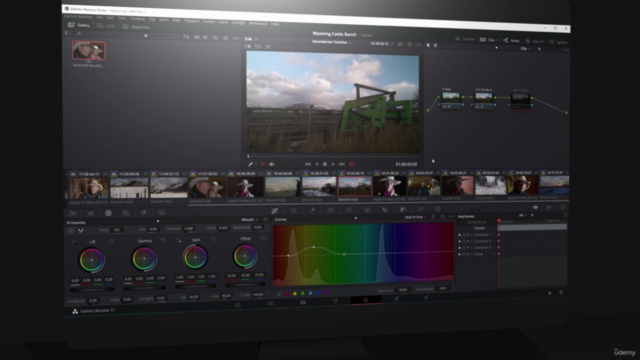
Task: Reset the Offset wheel
Action: tap(263, 238)
